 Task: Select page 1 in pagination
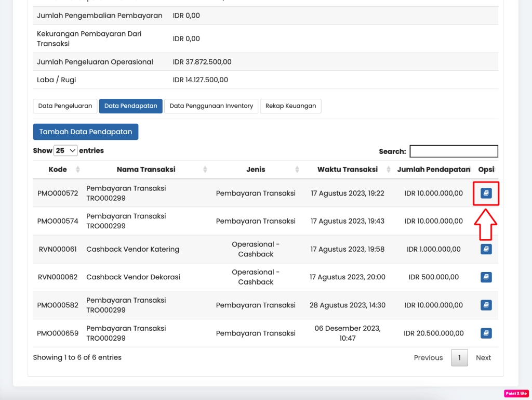459,358
